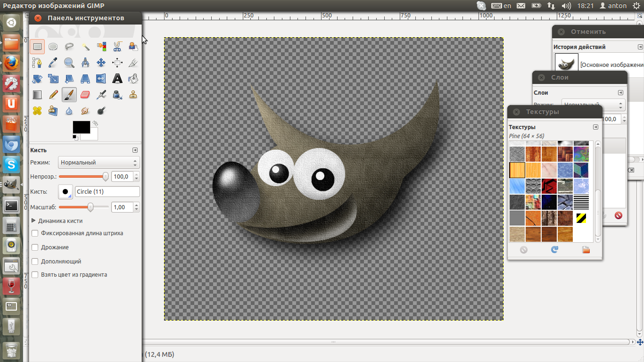Select the Dodge/Burn tool

pyautogui.click(x=101, y=111)
